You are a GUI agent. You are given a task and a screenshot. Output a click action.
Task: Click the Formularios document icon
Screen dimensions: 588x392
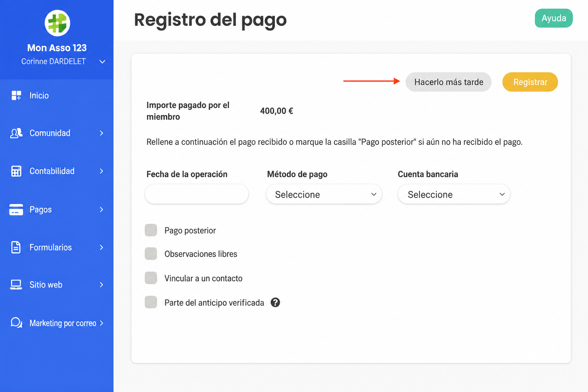(16, 247)
